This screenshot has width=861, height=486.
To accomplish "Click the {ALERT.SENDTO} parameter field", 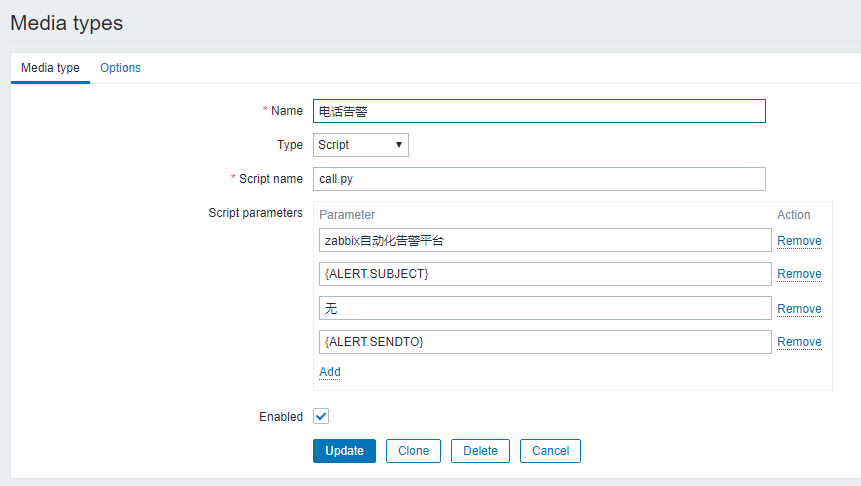I will pyautogui.click(x=545, y=342).
